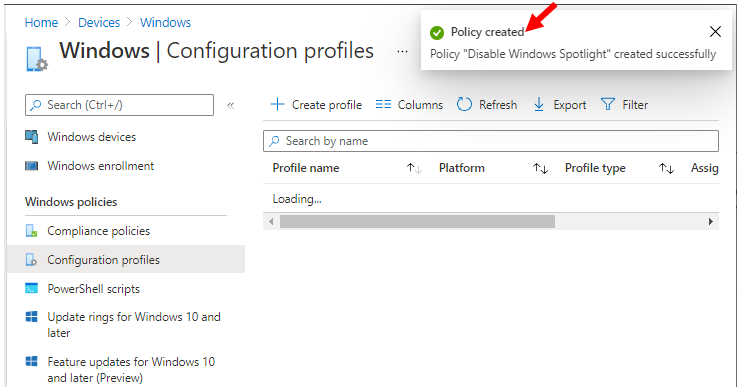Open the Filter options
This screenshot has width=746, height=391.
[624, 105]
